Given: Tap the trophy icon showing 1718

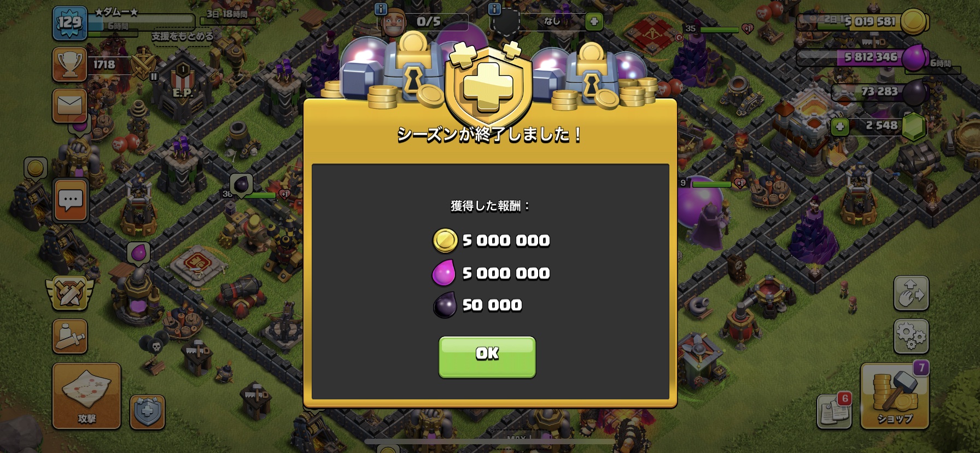Looking at the screenshot, I should [69, 65].
